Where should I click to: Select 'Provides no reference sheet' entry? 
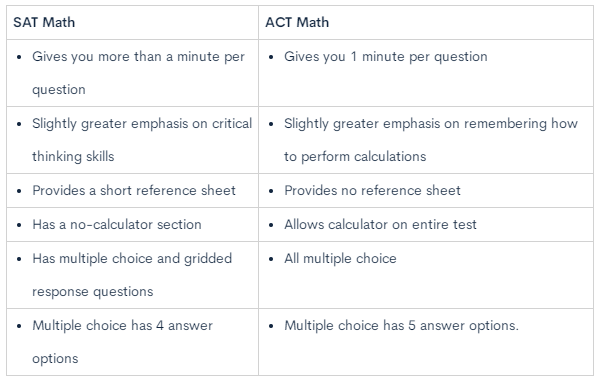click(372, 190)
